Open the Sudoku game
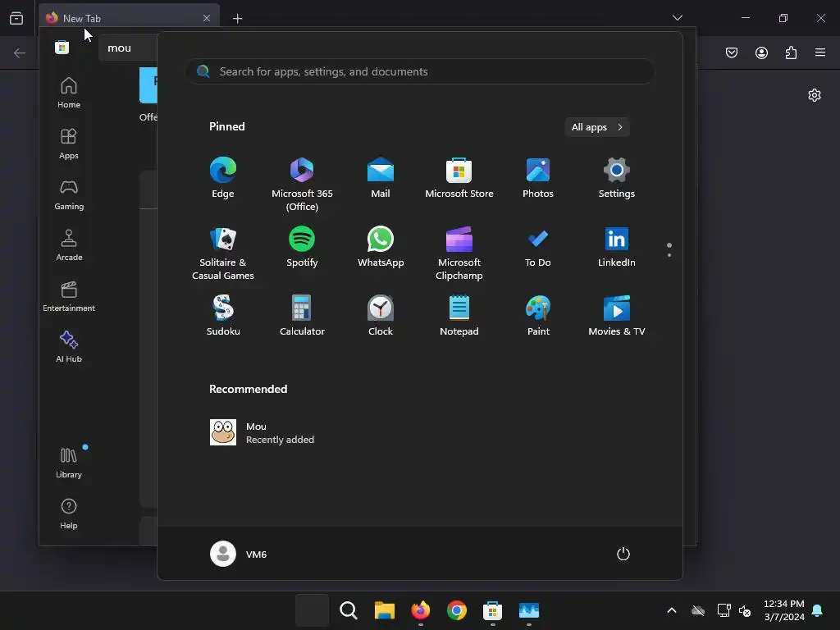The width and height of the screenshot is (840, 630). (223, 316)
